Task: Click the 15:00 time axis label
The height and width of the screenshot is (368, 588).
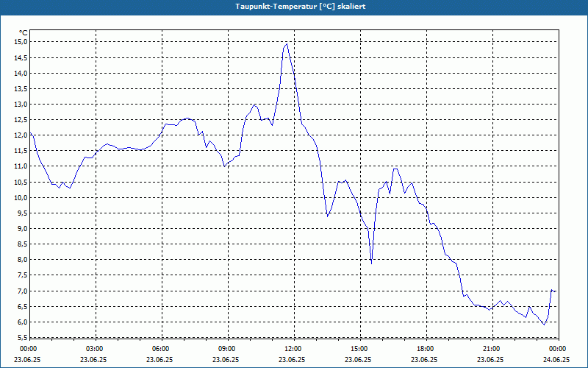Action: pyautogui.click(x=359, y=349)
